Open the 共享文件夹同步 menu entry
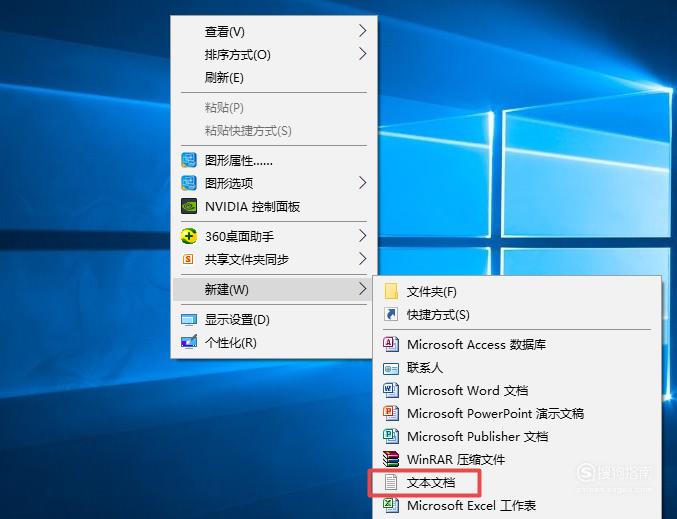Image resolution: width=677 pixels, height=519 pixels. (273, 259)
